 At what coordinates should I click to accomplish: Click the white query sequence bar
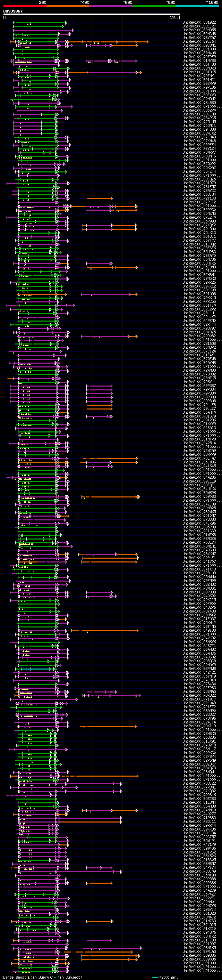point(92,15)
